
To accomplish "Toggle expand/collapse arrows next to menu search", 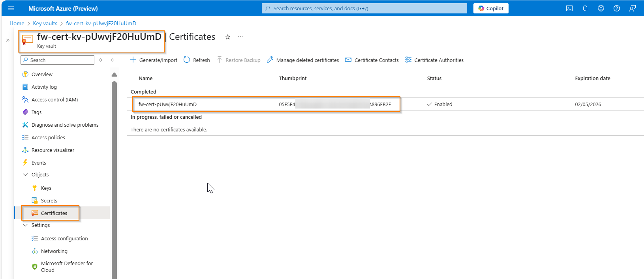I will coord(101,60).
